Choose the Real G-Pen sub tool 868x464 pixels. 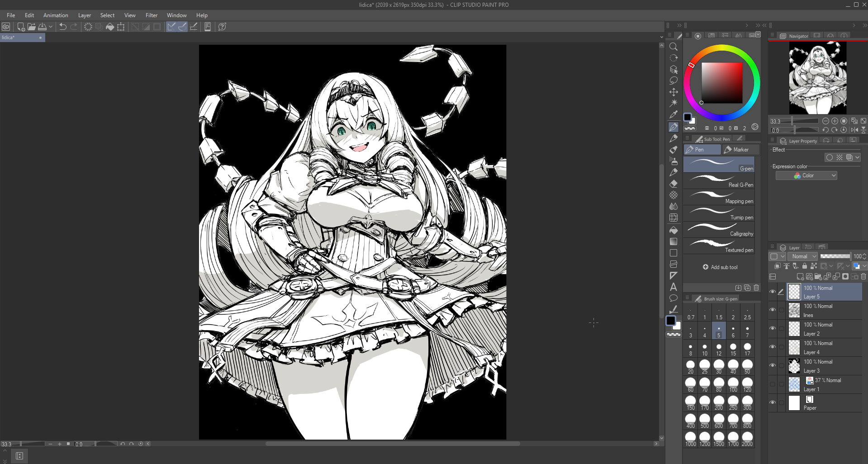point(719,181)
